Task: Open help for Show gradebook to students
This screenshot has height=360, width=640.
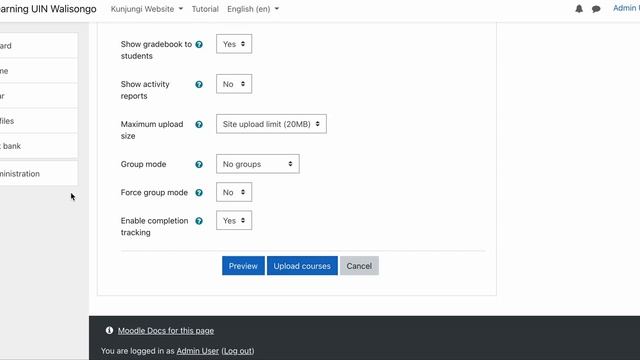Action: [x=199, y=44]
